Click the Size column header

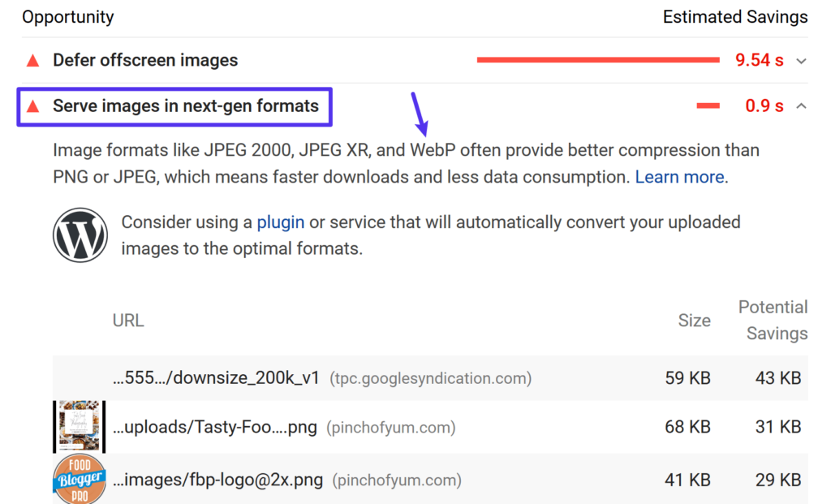[x=694, y=320]
